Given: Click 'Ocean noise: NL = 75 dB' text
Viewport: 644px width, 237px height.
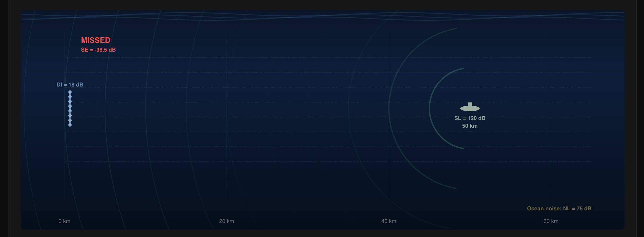Looking at the screenshot, I should tap(559, 208).
